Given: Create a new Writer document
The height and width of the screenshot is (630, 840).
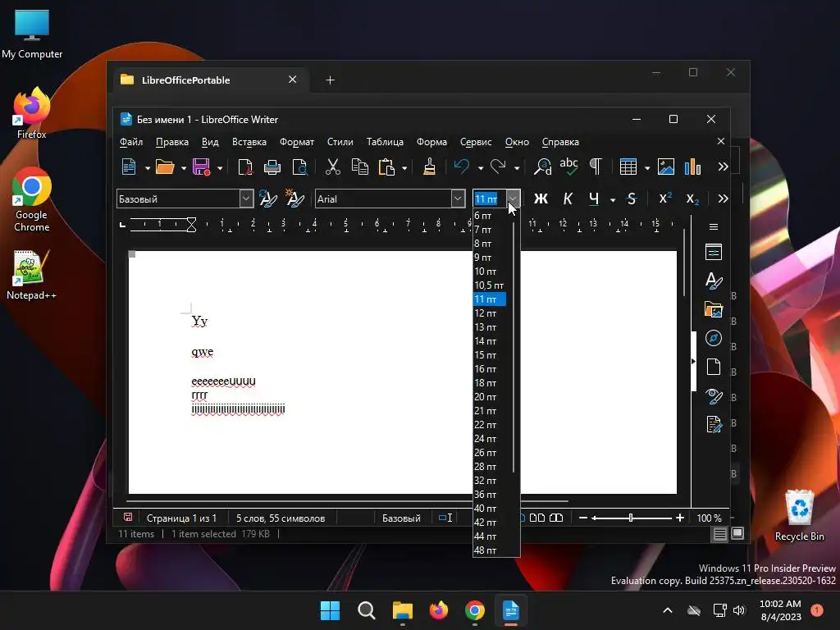Looking at the screenshot, I should 129,167.
